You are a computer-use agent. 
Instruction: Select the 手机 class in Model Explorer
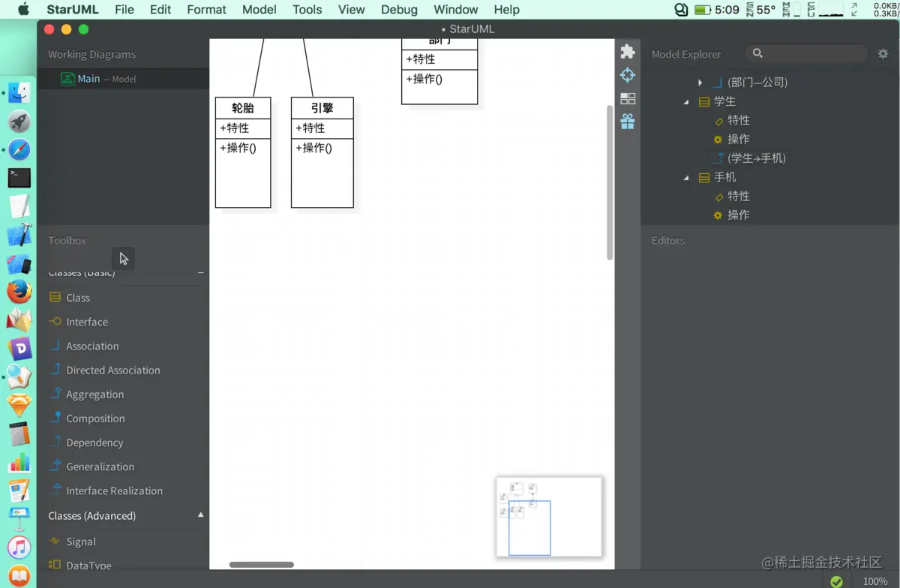[x=724, y=177]
